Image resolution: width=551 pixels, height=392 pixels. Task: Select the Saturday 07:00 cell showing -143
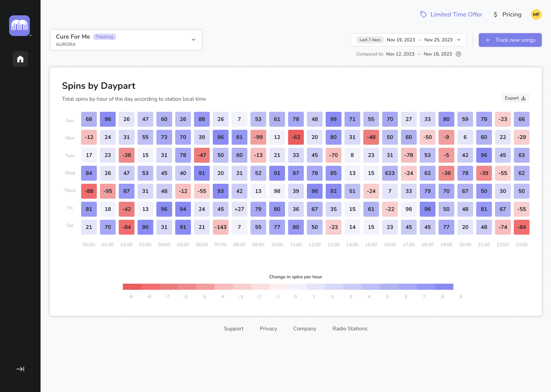coord(220,227)
